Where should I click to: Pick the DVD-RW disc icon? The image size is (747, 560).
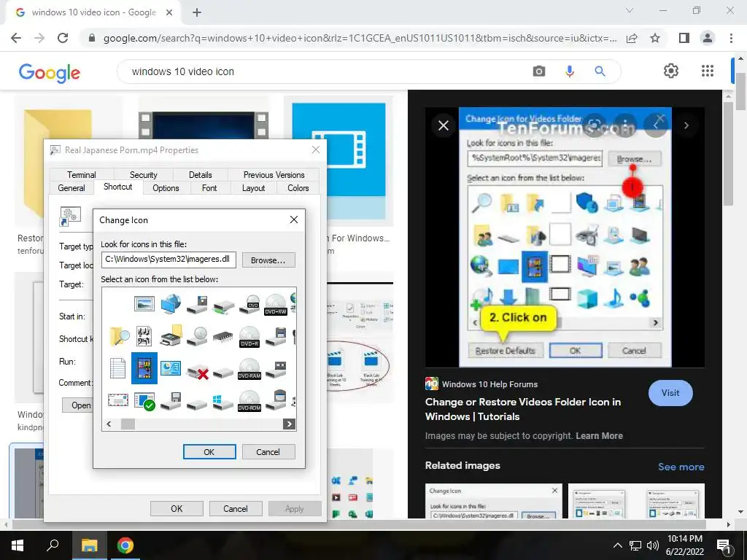275,305
